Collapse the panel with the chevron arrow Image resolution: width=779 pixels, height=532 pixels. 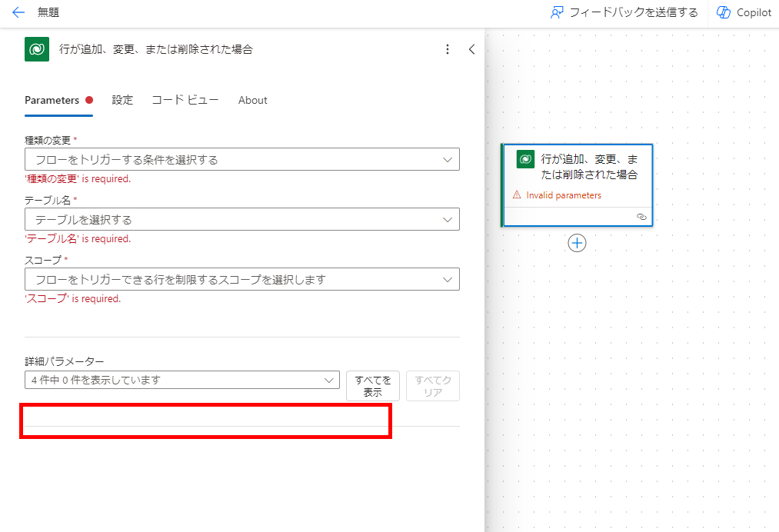click(471, 49)
